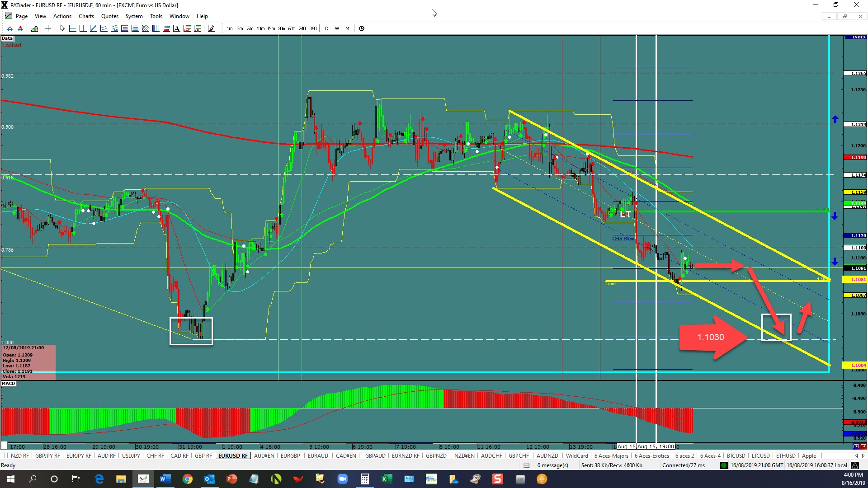Select the crosshair tool
The height and width of the screenshot is (488, 868).
point(48,28)
